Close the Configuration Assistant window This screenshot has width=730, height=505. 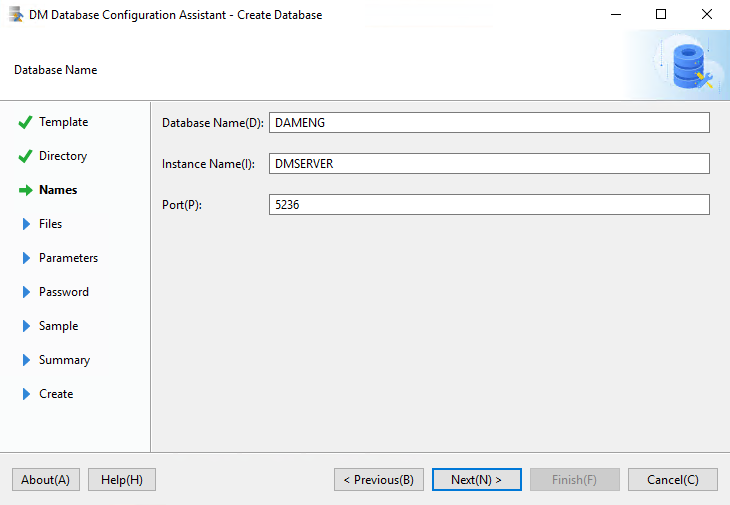point(707,14)
